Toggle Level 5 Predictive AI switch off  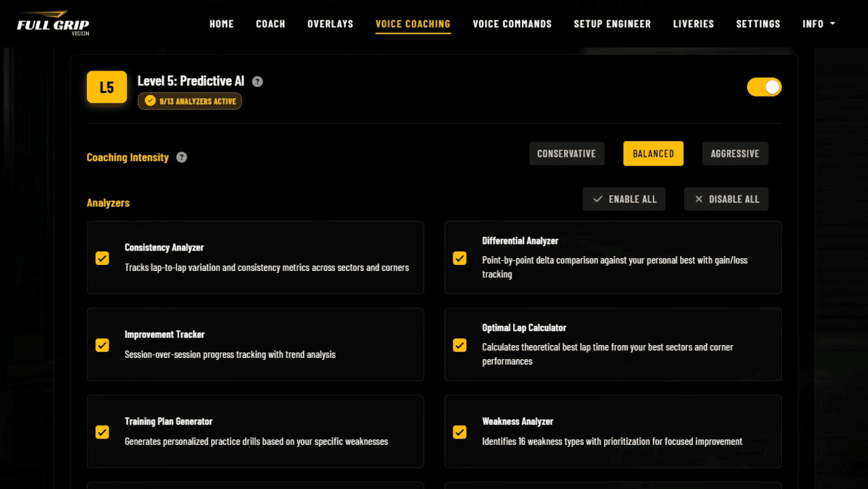[764, 87]
